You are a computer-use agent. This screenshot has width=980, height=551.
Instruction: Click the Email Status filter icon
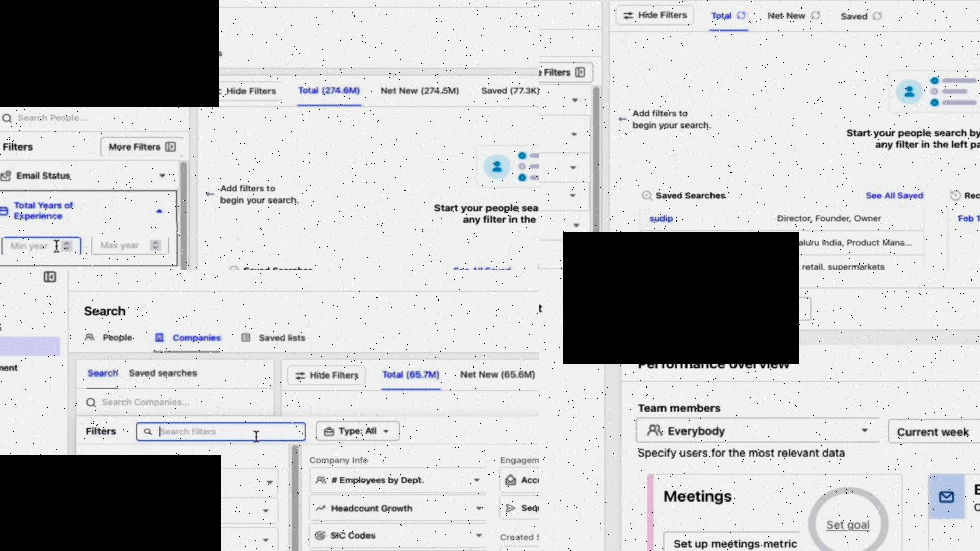tap(6, 176)
